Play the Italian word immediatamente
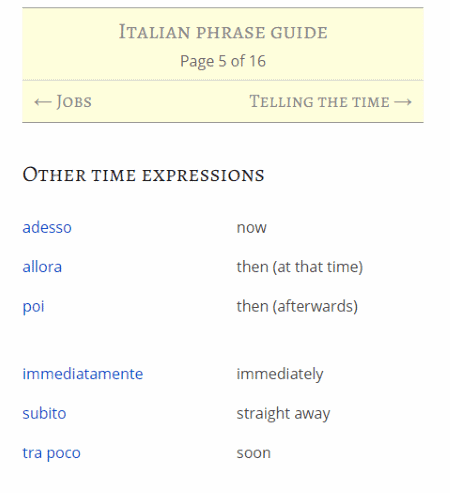 [x=83, y=374]
